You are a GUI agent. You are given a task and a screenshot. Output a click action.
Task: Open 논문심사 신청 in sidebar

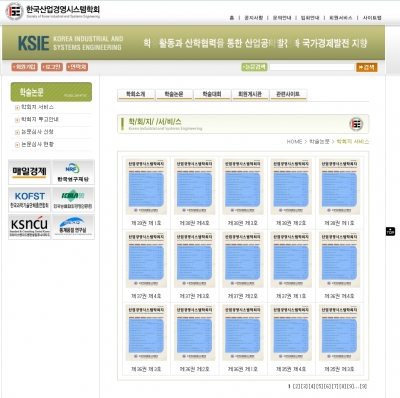[37, 132]
